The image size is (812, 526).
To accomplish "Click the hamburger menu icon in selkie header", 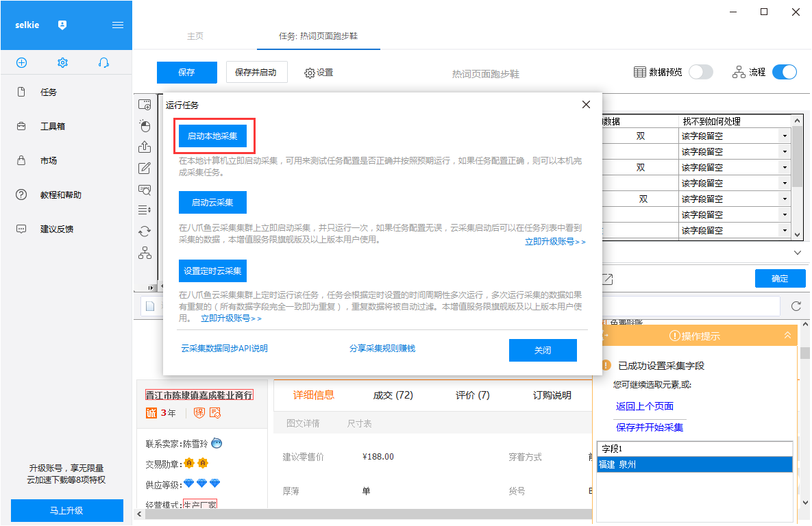I will (118, 25).
